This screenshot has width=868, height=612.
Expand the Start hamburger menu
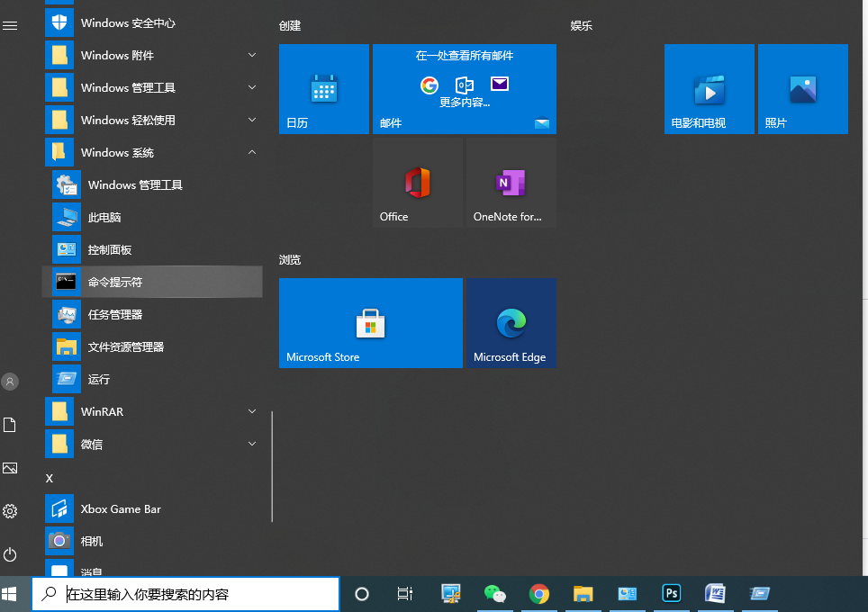click(10, 25)
